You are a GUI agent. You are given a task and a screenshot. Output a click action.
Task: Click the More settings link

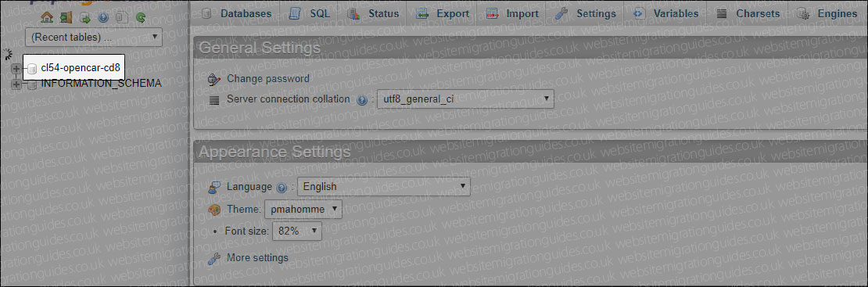point(257,257)
